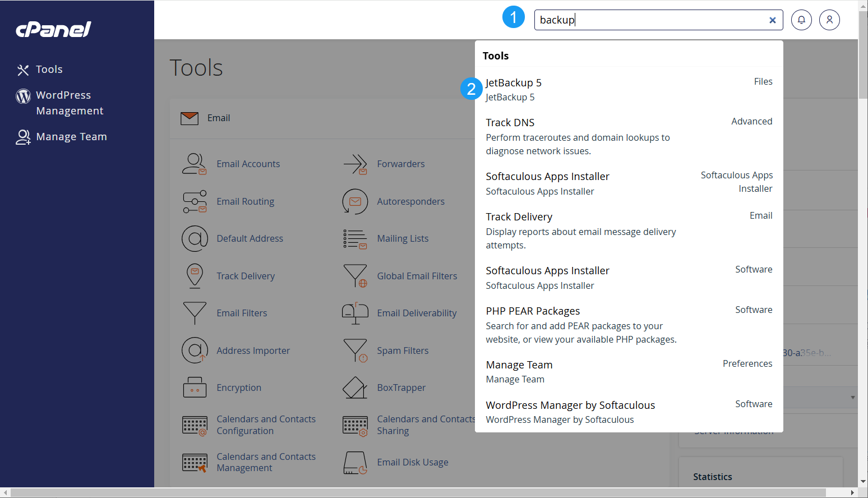The width and height of the screenshot is (868, 498).
Task: Open Manage Team in sidebar
Action: 71,137
